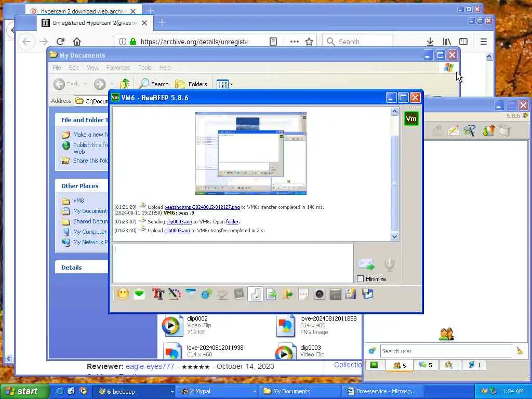Click the broom clear search icon

click(520, 351)
